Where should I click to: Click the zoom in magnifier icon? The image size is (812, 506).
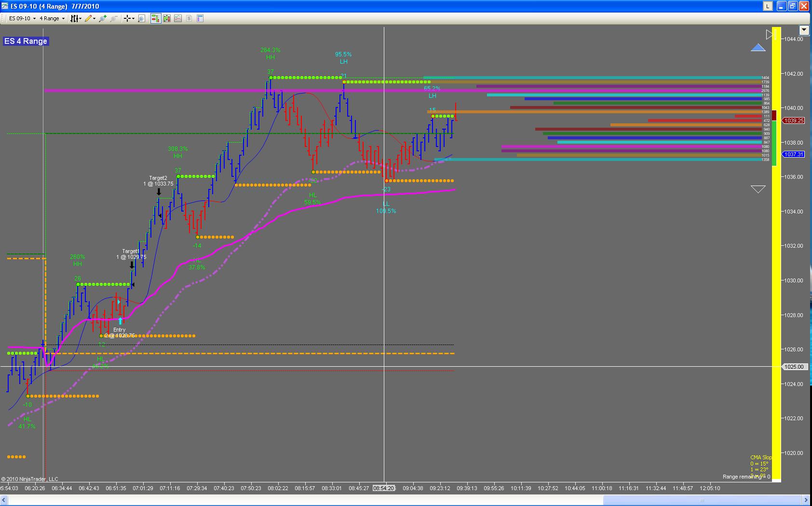(x=102, y=18)
